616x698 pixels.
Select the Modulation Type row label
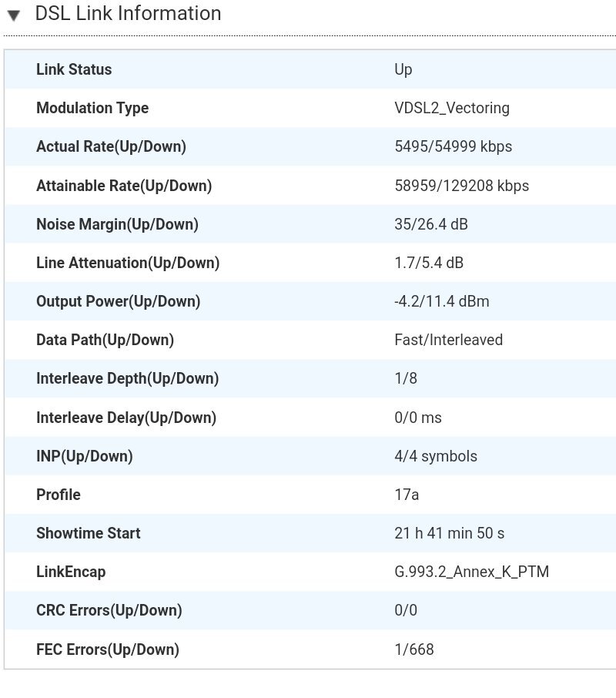point(92,108)
